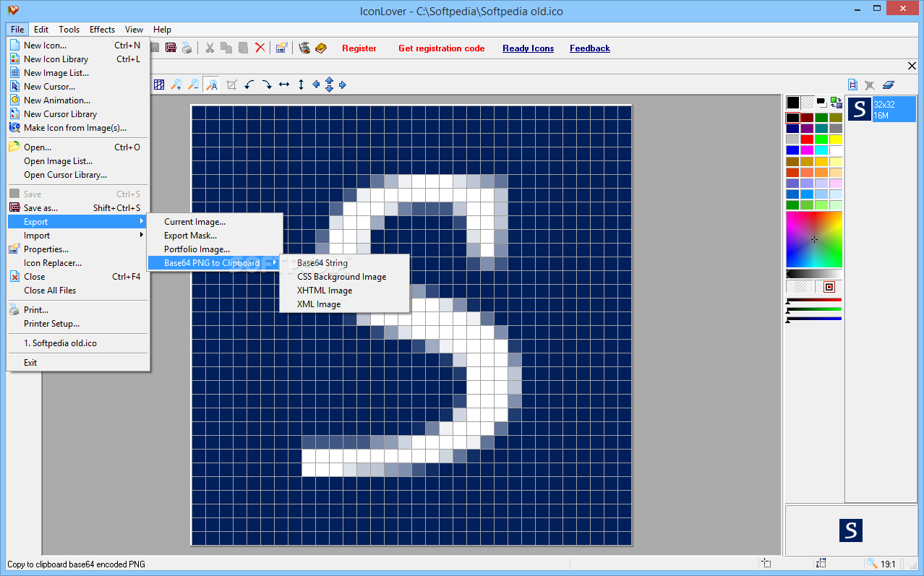
Task: Click the grayscale gradient bar
Action: click(814, 274)
